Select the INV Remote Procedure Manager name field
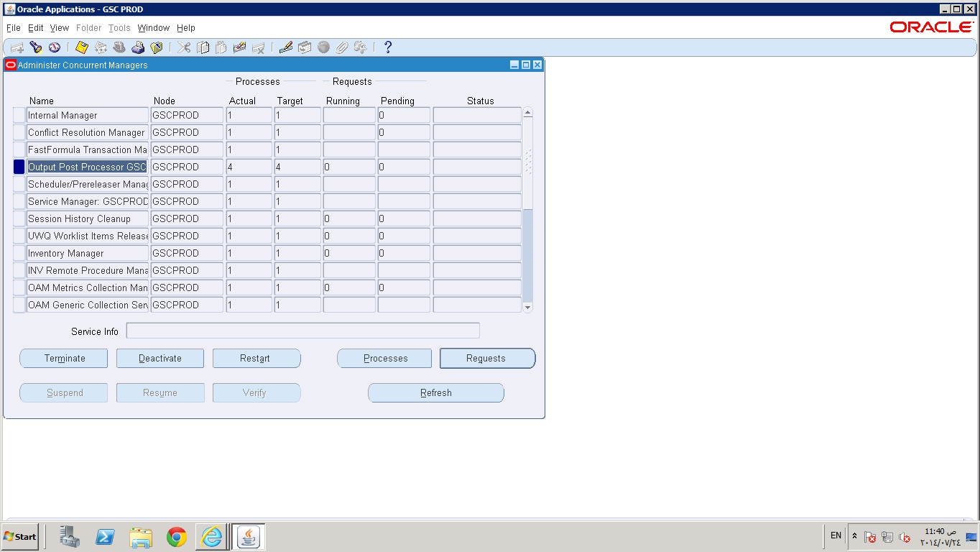The width and height of the screenshot is (980, 552). (88, 270)
